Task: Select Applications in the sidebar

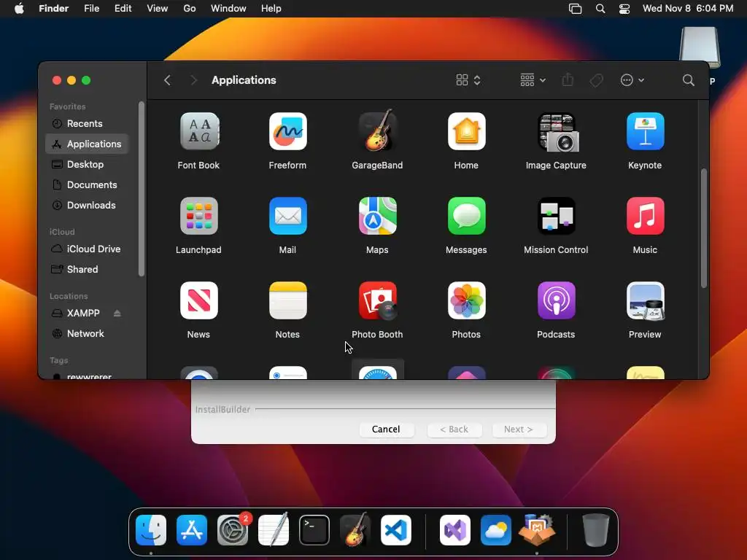Action: [x=87, y=144]
